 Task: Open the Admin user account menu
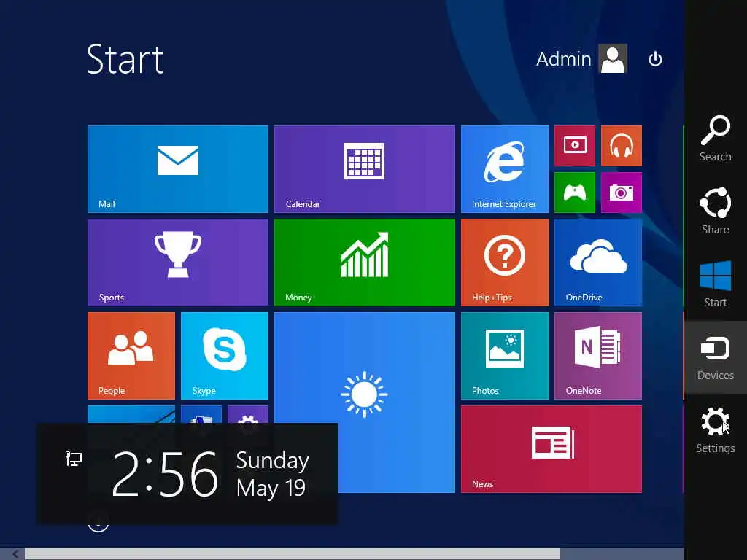[x=581, y=59]
